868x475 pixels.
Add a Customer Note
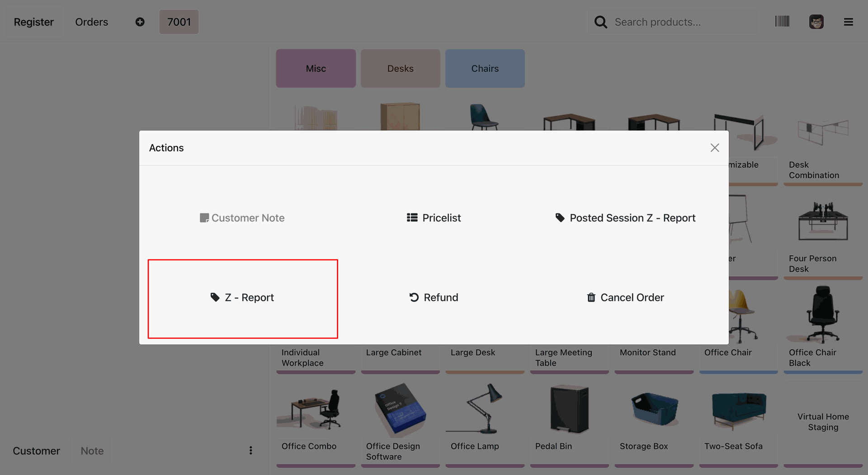[x=243, y=218]
